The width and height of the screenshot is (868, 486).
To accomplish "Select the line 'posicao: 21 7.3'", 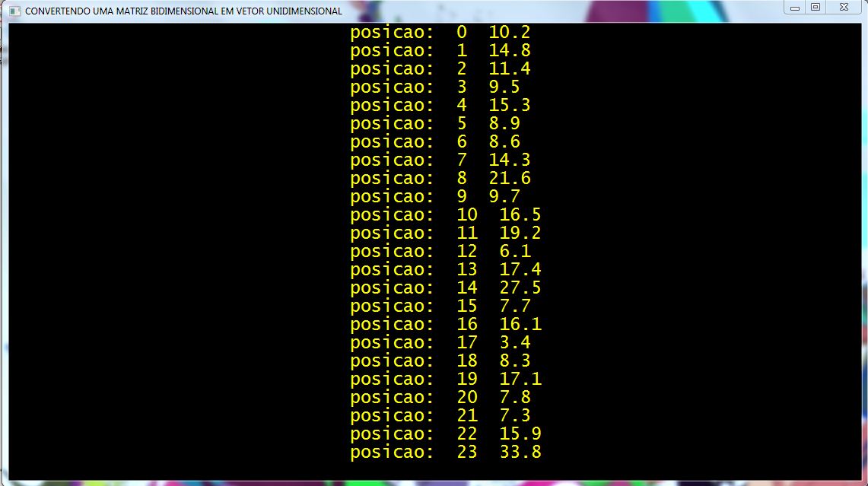I will click(x=440, y=416).
